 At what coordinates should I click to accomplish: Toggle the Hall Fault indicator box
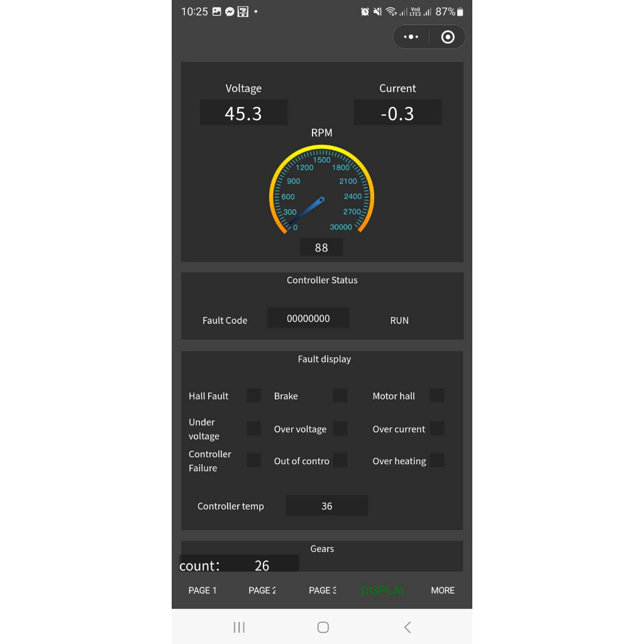pos(254,396)
